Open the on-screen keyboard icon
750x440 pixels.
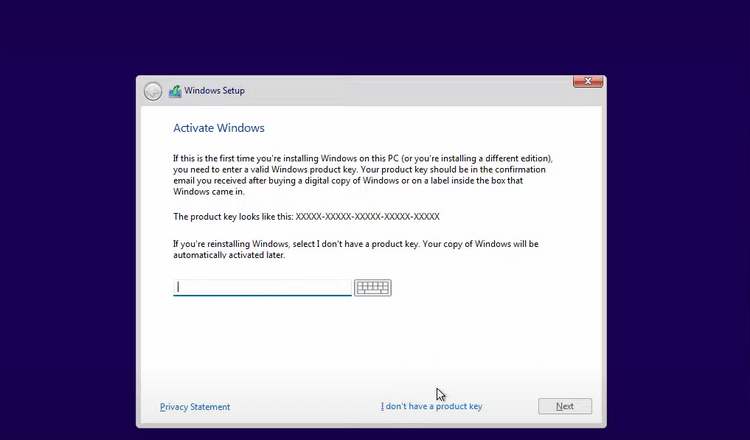(x=373, y=287)
